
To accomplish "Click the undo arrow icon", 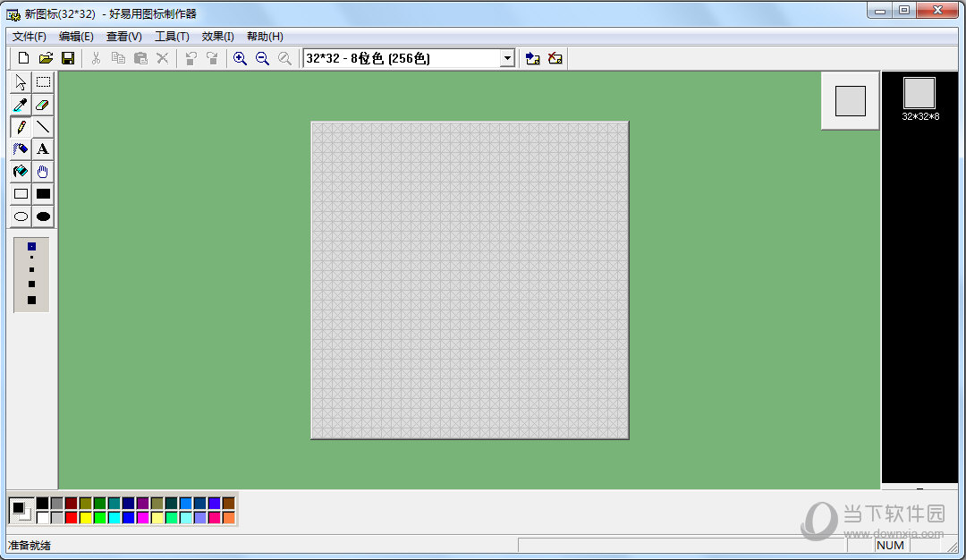I will (191, 58).
